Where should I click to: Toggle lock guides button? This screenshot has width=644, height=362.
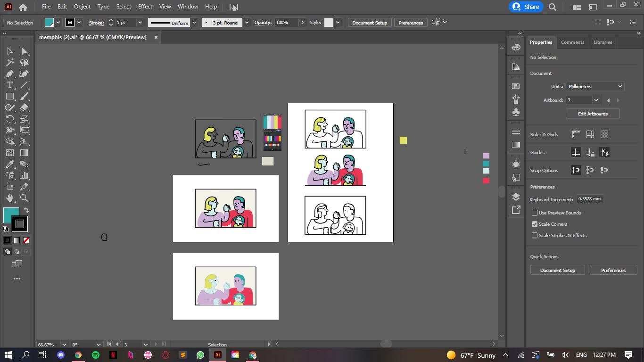point(590,152)
